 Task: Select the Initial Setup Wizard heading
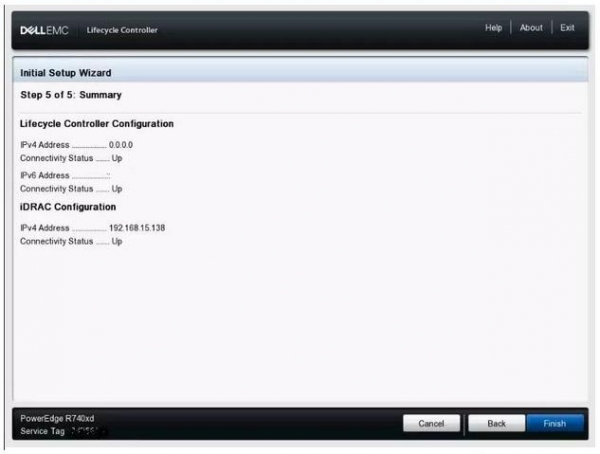point(66,73)
